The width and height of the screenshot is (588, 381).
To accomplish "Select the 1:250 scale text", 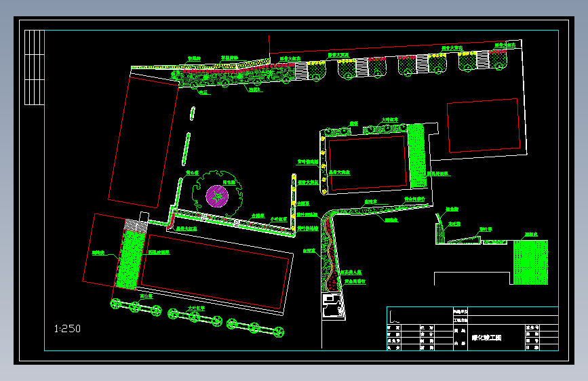I will 67,329.
